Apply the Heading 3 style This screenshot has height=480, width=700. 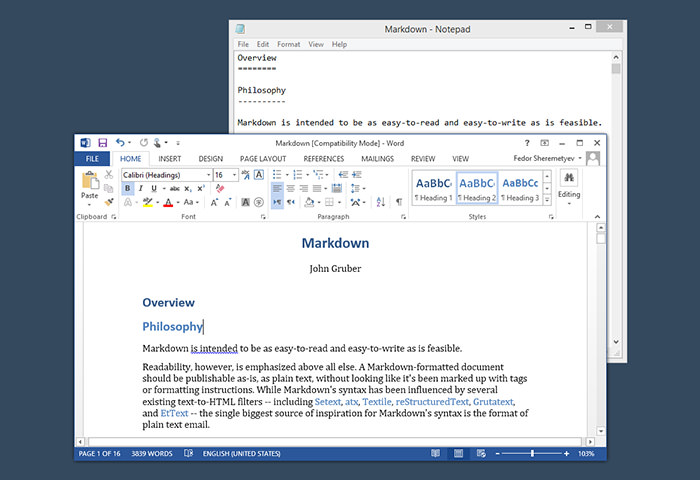coord(520,188)
